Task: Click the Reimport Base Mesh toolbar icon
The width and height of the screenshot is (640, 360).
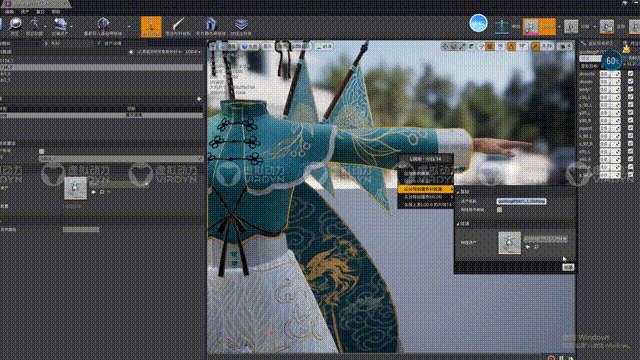Action: click(x=103, y=24)
